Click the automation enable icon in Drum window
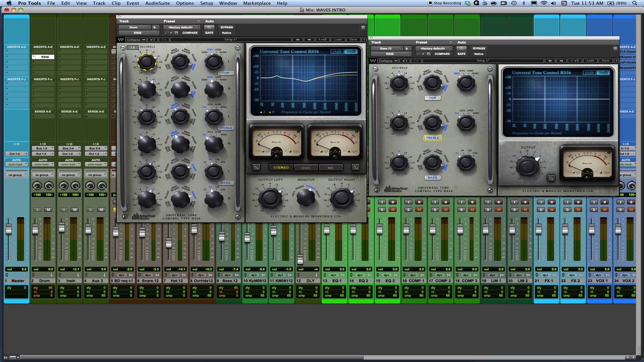The width and height of the screenshot is (644, 362). (209, 27)
